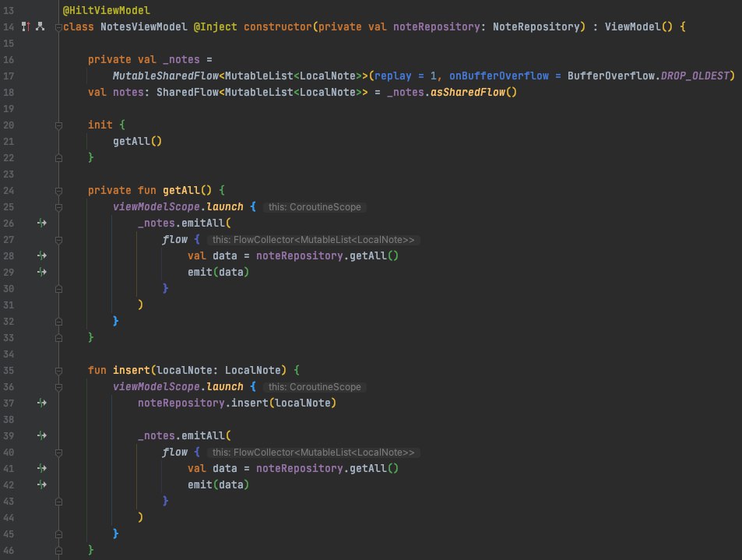Click the asSharedFlow() call on line 18
Screen dimensions: 742x560
[x=473, y=93]
